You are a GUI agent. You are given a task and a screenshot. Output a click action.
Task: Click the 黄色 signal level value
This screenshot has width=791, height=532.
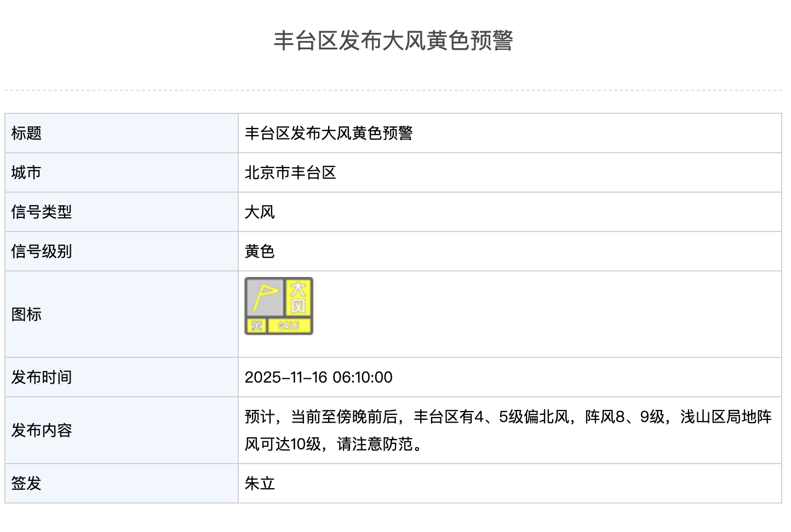click(260, 251)
